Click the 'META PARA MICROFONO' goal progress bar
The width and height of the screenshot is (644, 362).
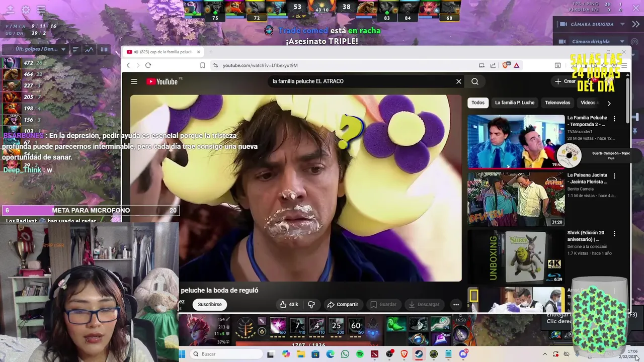(91, 210)
